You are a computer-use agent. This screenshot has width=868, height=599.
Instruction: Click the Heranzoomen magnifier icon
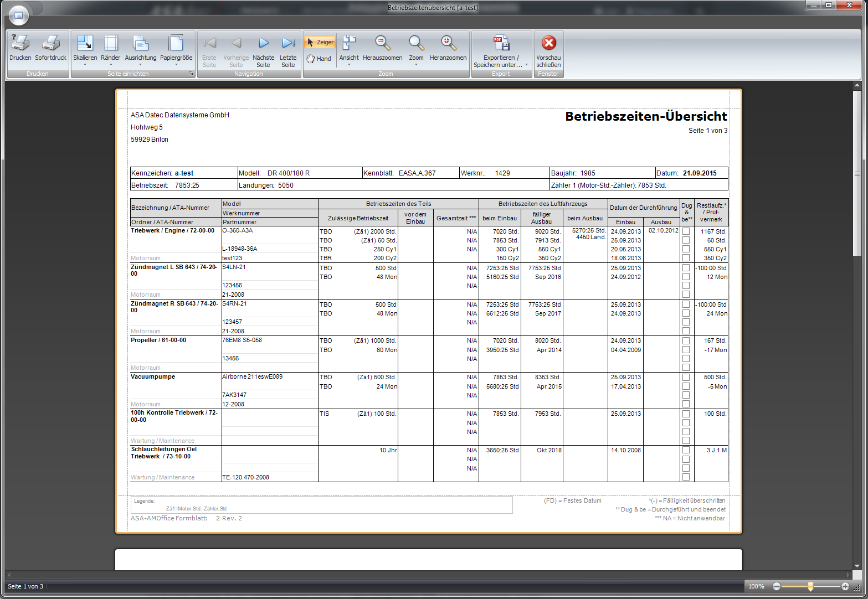point(449,43)
